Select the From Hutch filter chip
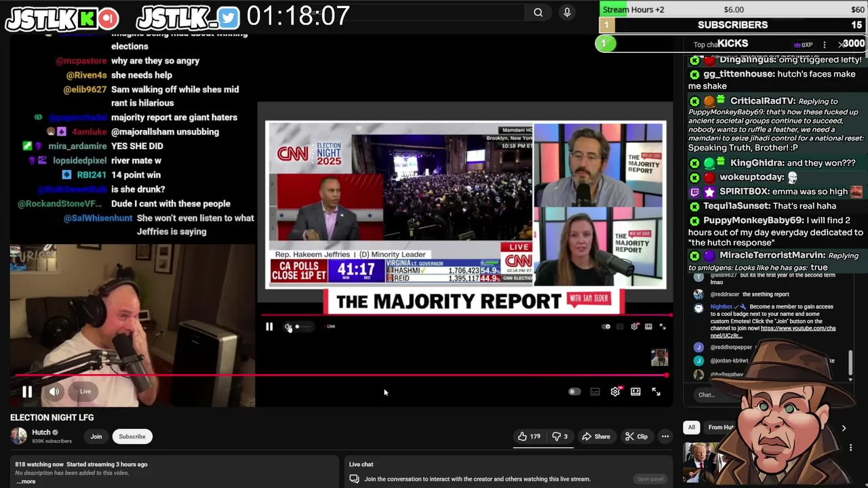The image size is (868, 488). (x=719, y=427)
